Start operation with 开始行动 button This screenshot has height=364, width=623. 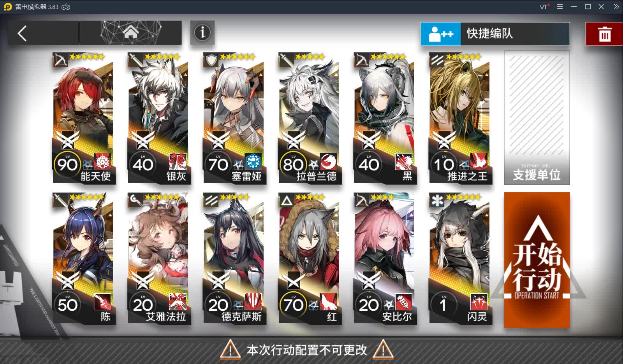click(x=537, y=260)
